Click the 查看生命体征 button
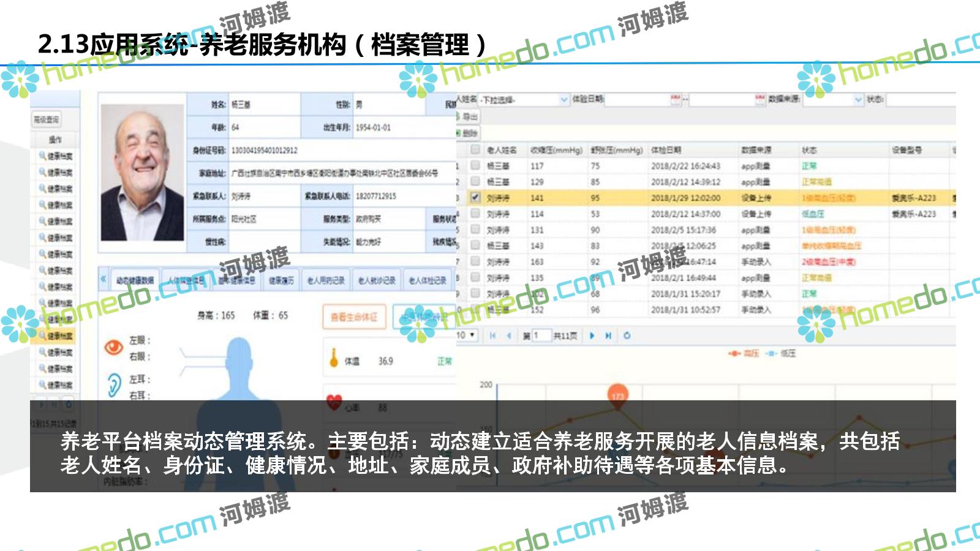Image resolution: width=980 pixels, height=551 pixels. (x=354, y=317)
